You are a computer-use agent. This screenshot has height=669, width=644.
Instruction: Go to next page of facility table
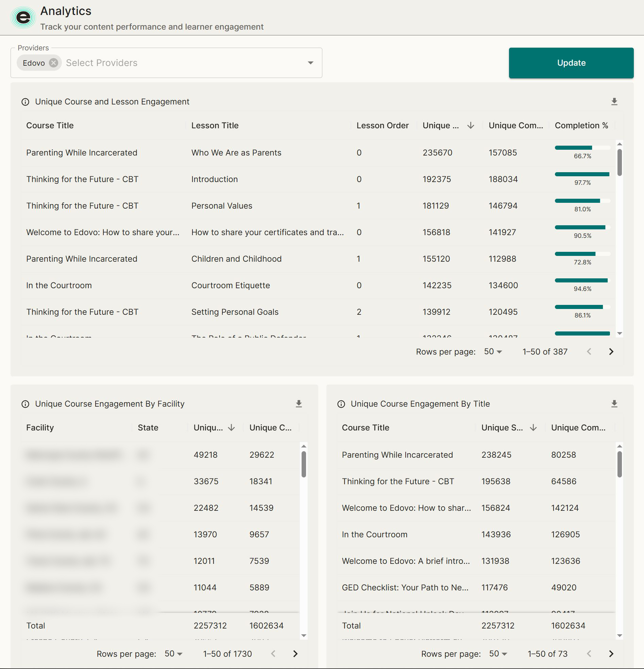[295, 654]
